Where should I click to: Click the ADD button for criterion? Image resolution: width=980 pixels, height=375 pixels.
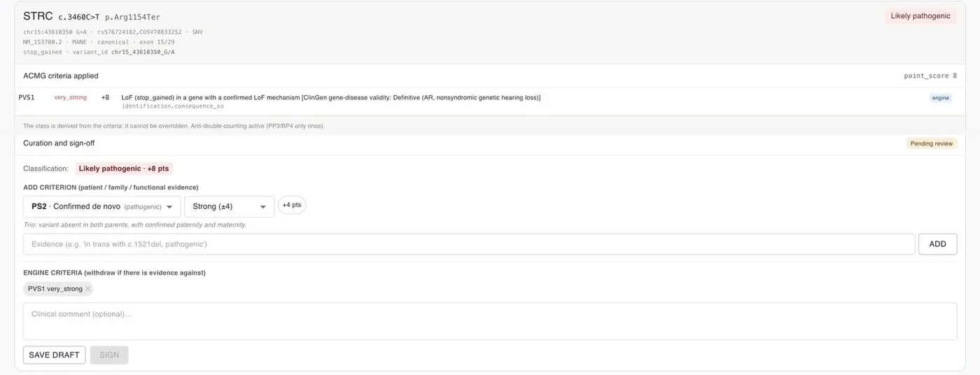pyautogui.click(x=937, y=244)
